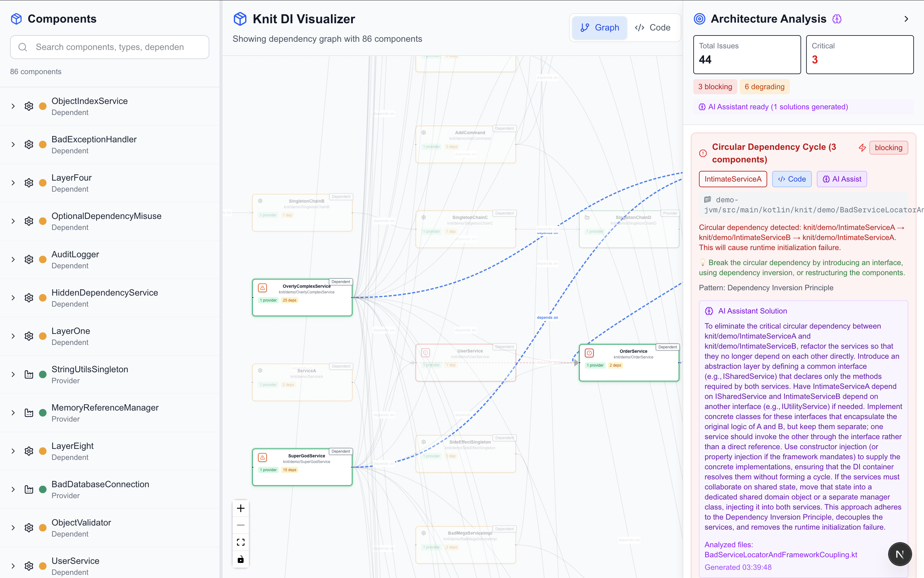Expand the ObjectIndexService component
924x578 pixels.
14,106
